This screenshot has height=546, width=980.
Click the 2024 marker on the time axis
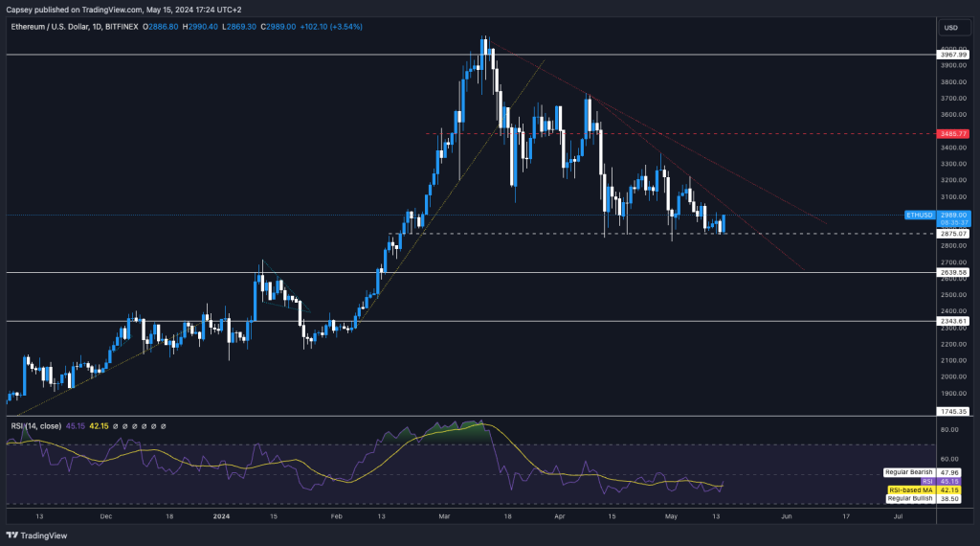[x=219, y=515]
